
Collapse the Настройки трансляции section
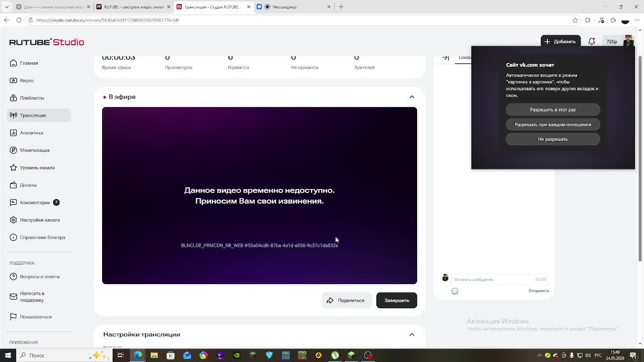point(412,334)
